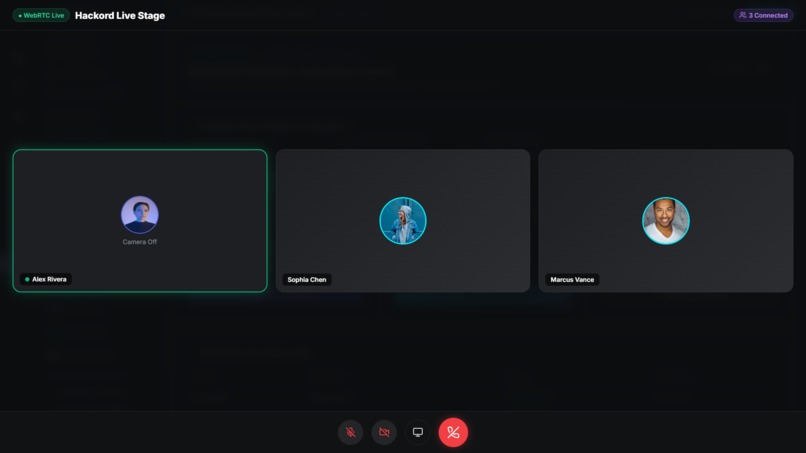Click the Camera Off text
Image resolution: width=806 pixels, height=453 pixels.
click(140, 242)
